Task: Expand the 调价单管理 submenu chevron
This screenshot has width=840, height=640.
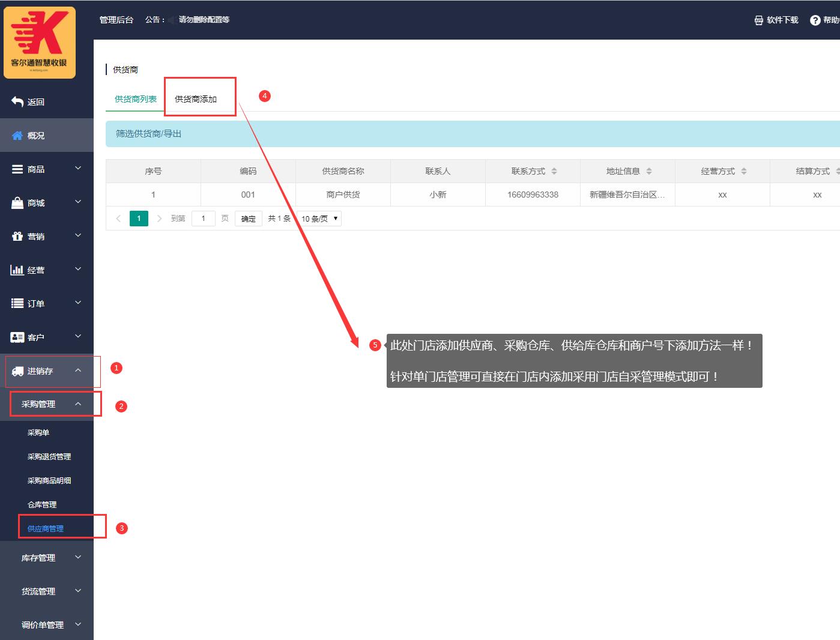Action: 78,625
